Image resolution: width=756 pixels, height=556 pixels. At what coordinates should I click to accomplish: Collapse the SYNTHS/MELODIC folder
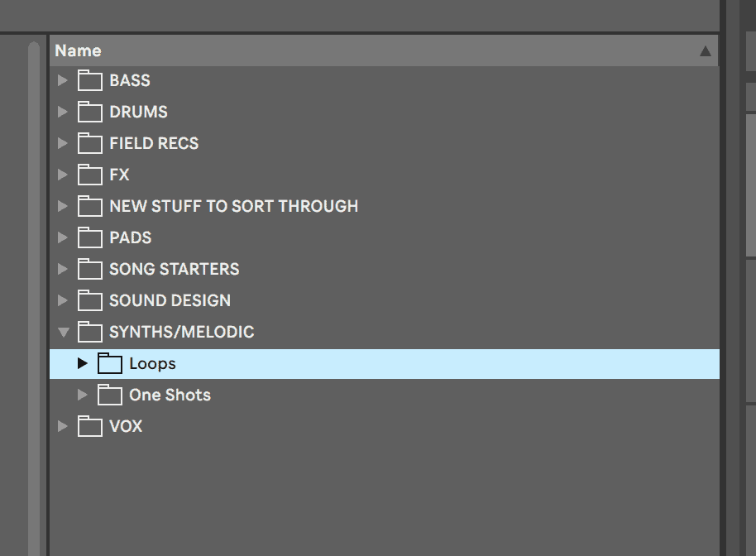pos(63,332)
